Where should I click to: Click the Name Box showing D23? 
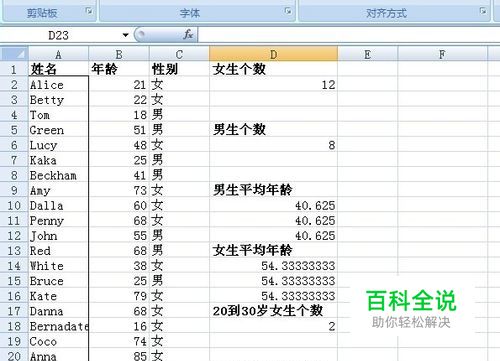pyautogui.click(x=60, y=35)
